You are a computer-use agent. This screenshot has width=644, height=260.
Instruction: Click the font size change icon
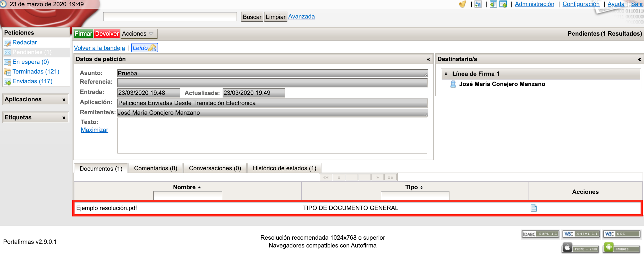click(478, 4)
